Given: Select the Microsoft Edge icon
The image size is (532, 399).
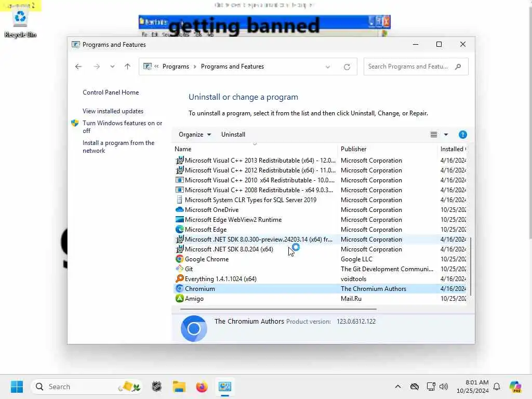Looking at the screenshot, I should [179, 229].
